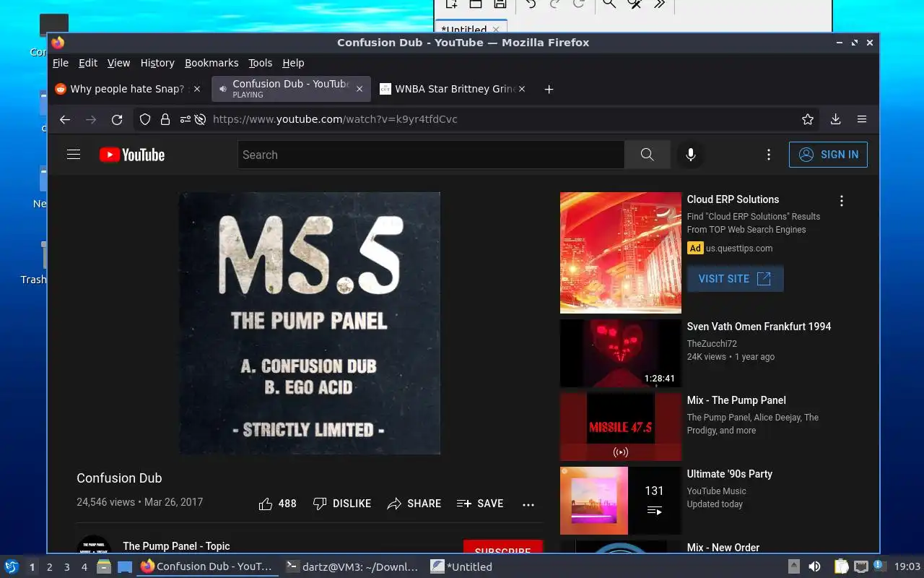Open the Firefox Edit menu
924x578 pixels.
pos(88,63)
